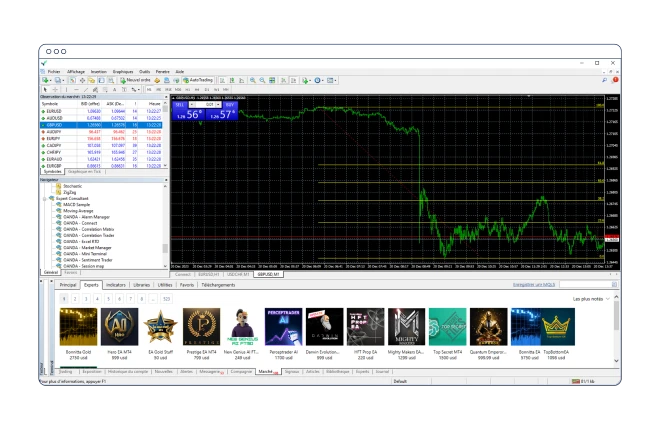The height and width of the screenshot is (448, 672).
Task: Set the M1 timeframe
Action: point(149,90)
